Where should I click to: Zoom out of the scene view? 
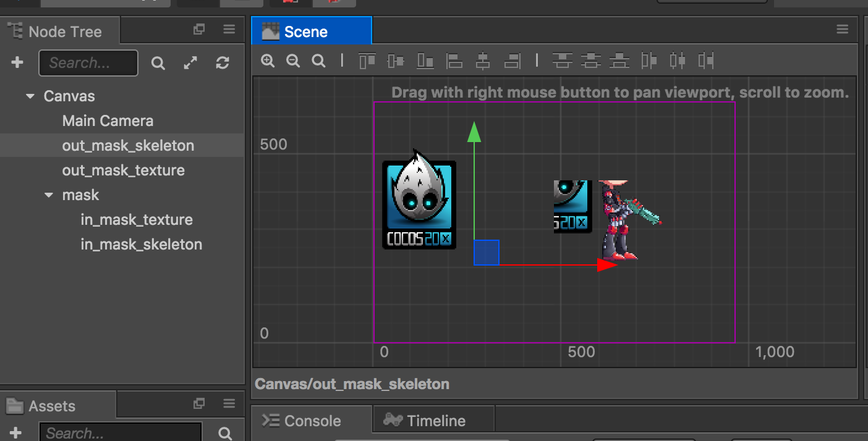pyautogui.click(x=293, y=61)
